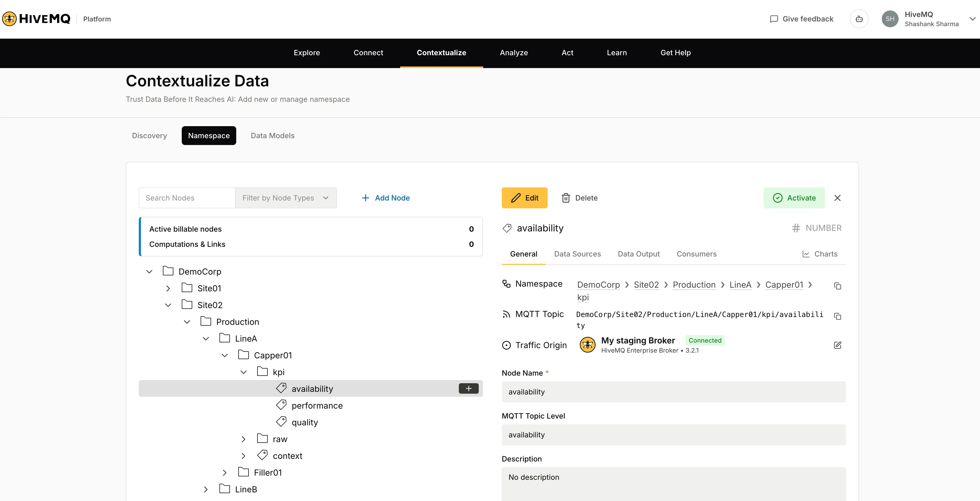Open the Analyze nav item
Viewport: 980px width, 501px height.
point(514,53)
